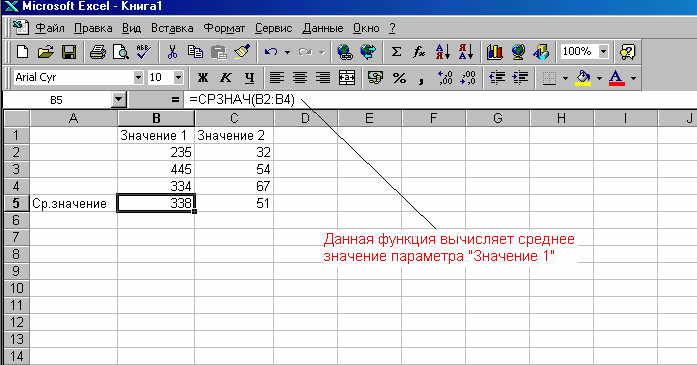Open Drawing toolbar icon
This screenshot has height=365, width=697.
pyautogui.click(x=541, y=52)
